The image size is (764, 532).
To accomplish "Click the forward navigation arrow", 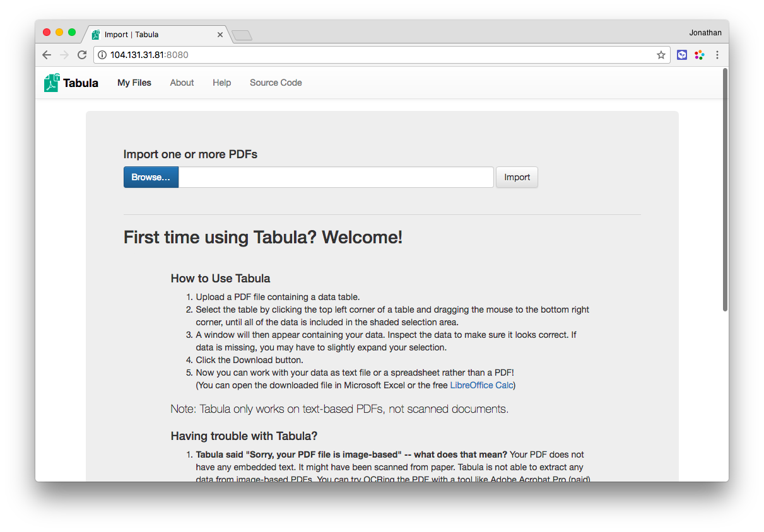I will [64, 55].
